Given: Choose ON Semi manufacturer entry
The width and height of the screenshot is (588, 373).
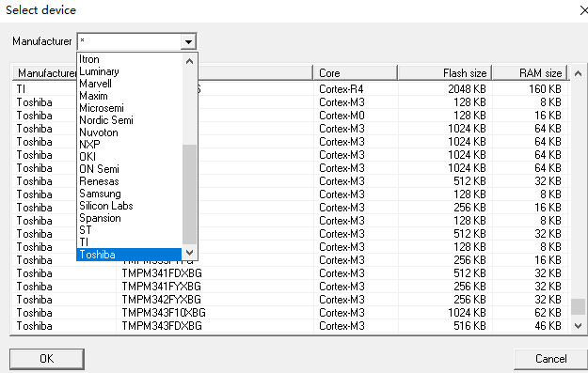Looking at the screenshot, I should point(129,169).
